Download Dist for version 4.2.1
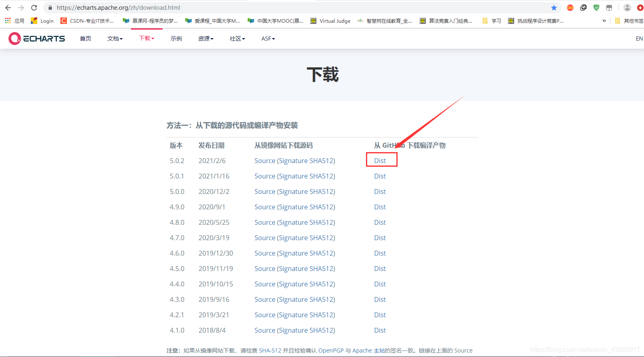Screen dimensions: 644x357 click(380, 315)
